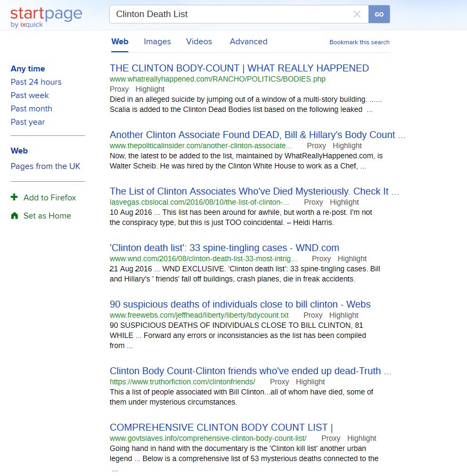Click Highlight for truthorfiction result
Screen dimensions: 467x476
pos(310,382)
